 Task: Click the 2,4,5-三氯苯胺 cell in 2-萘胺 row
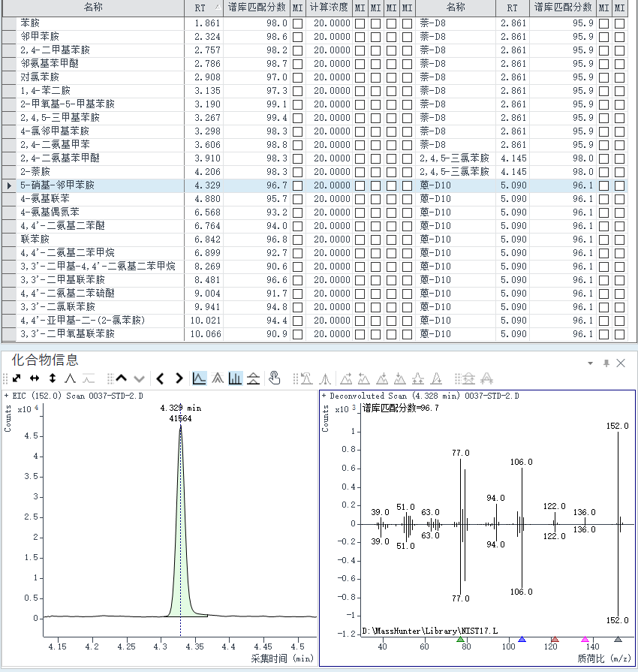pyautogui.click(x=455, y=172)
